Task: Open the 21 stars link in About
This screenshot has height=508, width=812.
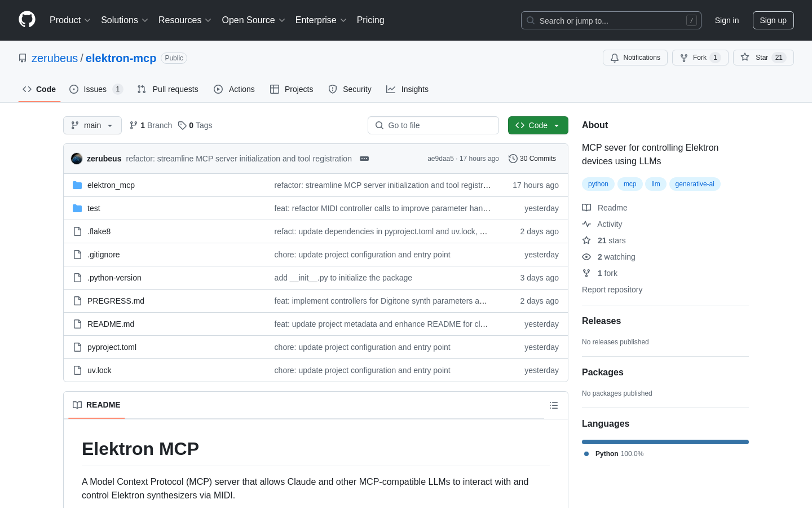Action: (612, 240)
